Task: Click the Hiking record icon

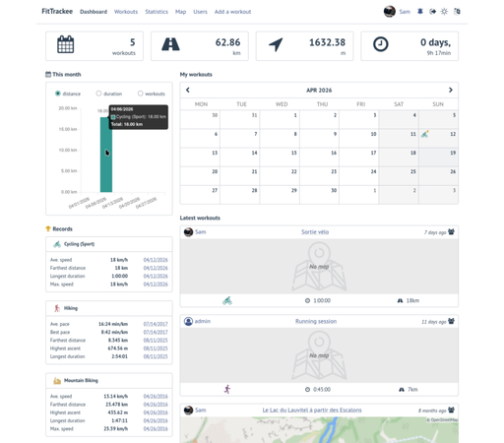Action: 57,308
